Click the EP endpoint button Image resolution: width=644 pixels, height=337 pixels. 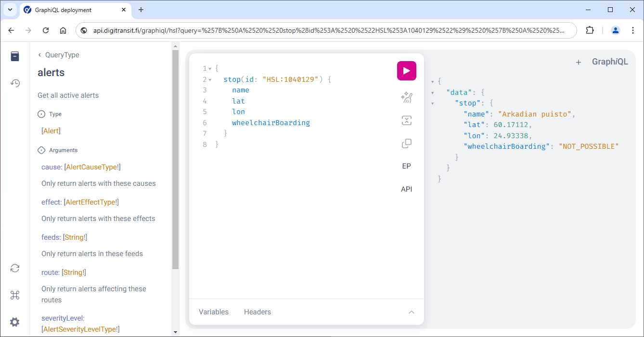point(406,166)
